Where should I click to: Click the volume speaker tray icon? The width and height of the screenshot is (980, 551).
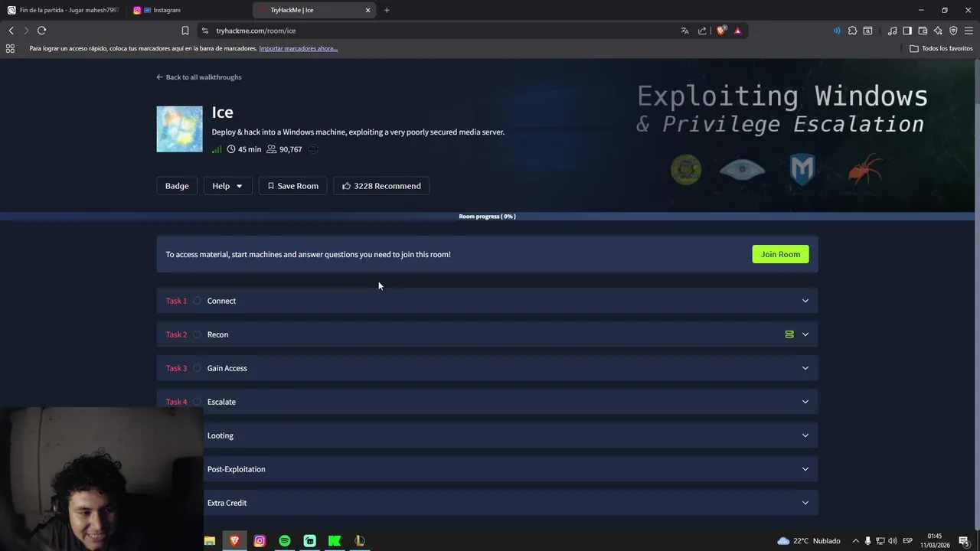coord(892,541)
